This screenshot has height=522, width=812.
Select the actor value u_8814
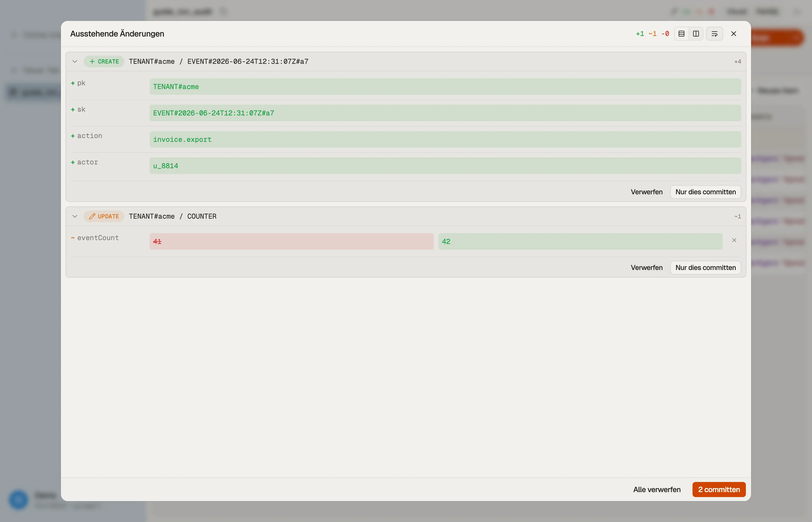click(445, 166)
